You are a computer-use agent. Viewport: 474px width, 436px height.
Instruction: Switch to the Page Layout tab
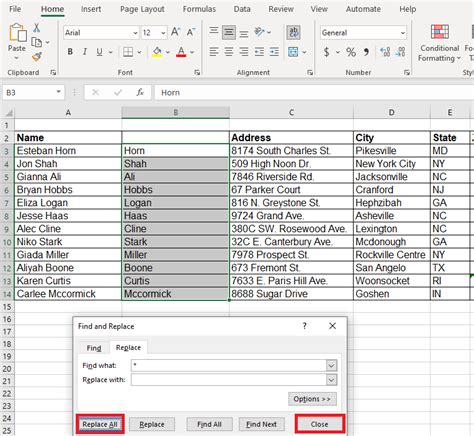coord(142,9)
